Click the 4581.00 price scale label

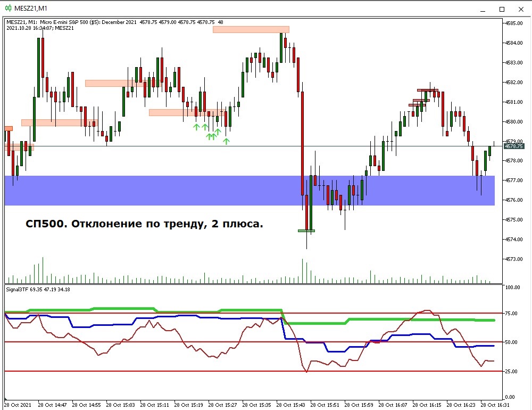click(514, 102)
